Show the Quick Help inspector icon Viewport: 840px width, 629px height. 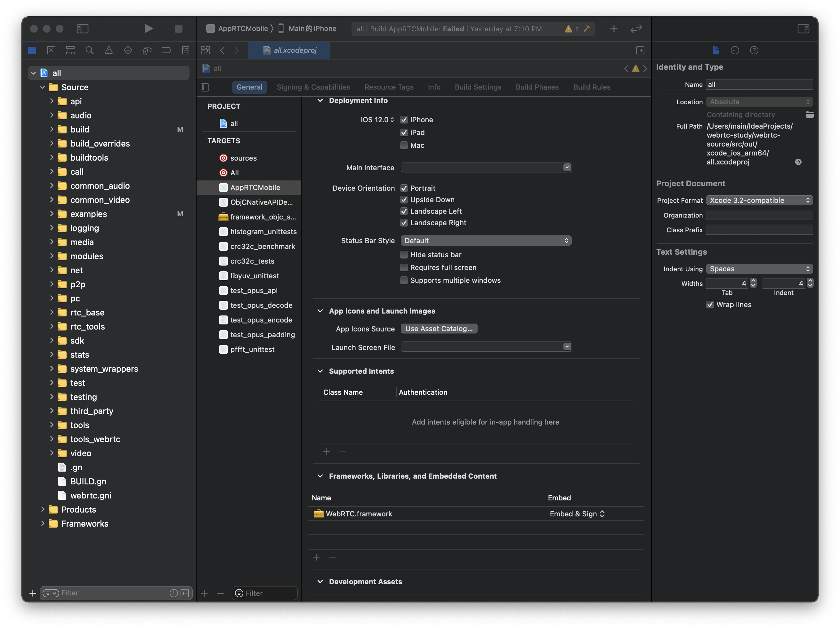754,50
